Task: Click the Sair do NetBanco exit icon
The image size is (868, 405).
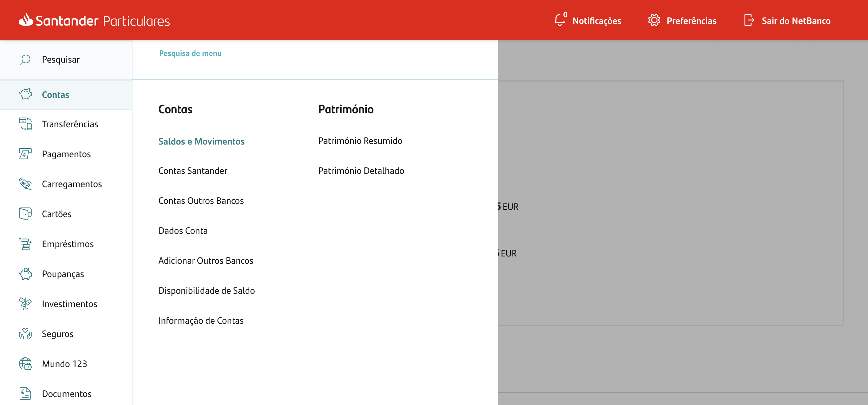Action: click(x=749, y=20)
